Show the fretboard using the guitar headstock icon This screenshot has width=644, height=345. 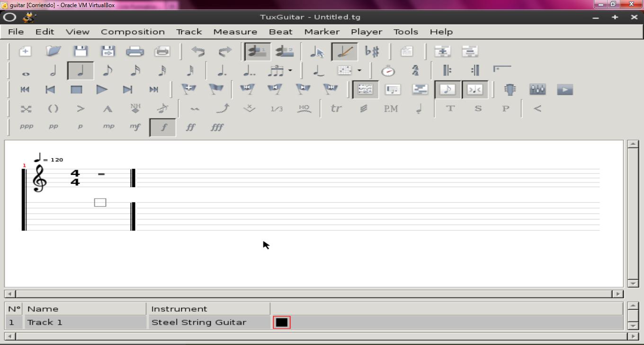point(511,89)
